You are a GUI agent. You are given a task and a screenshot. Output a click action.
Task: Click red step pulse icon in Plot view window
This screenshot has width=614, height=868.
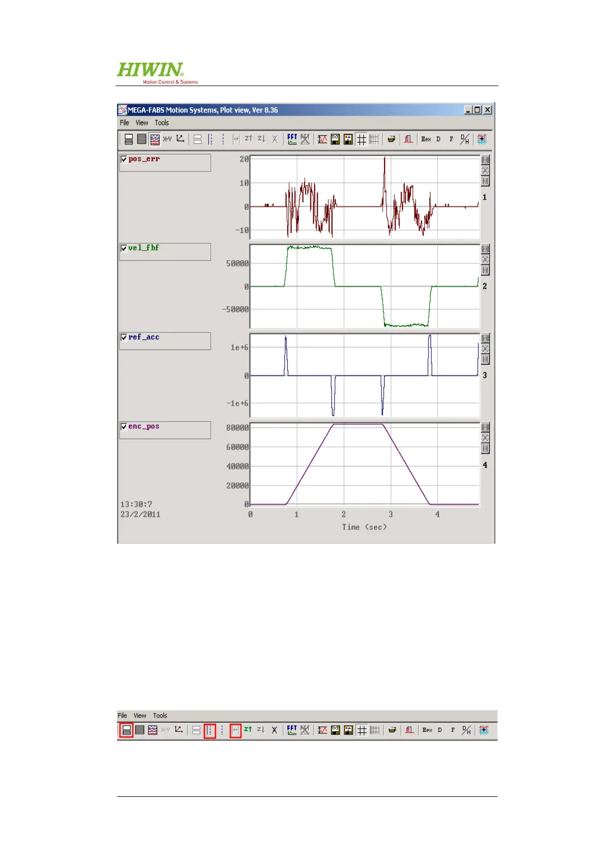(409, 139)
